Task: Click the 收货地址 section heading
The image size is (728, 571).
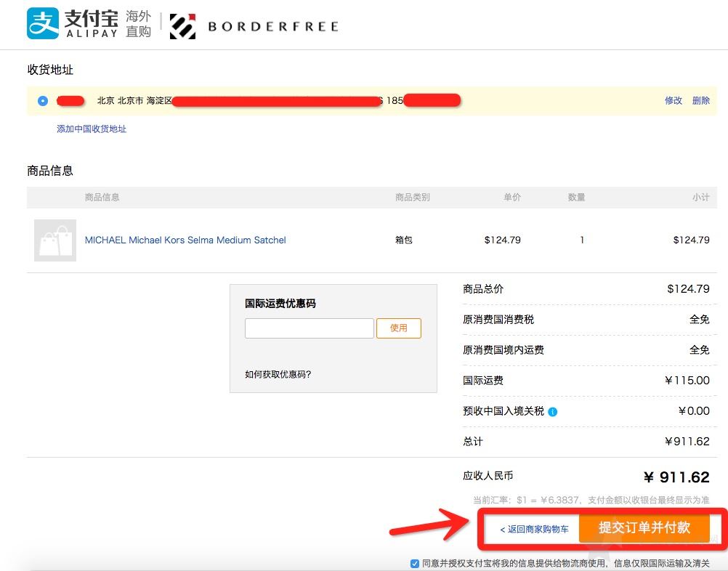Action: point(50,70)
